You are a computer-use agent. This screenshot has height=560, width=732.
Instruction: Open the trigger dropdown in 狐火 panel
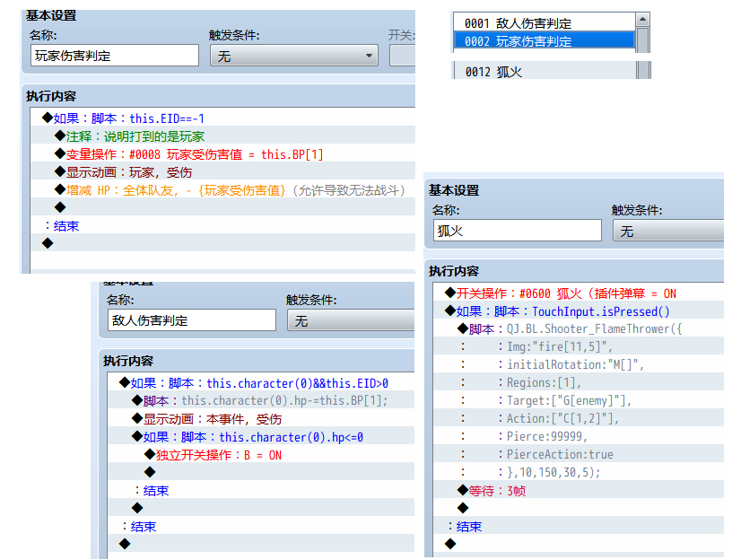668,232
